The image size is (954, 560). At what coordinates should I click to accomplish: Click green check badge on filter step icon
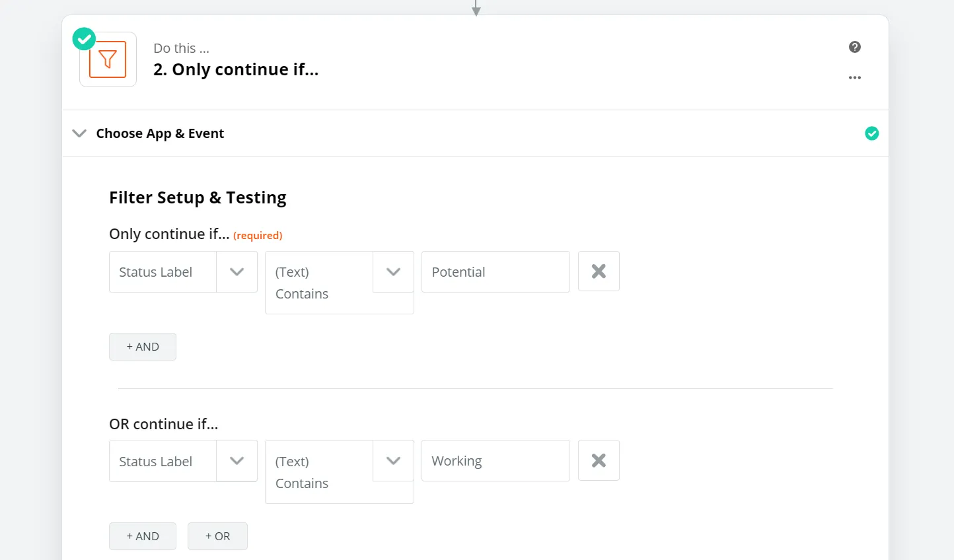click(x=84, y=39)
